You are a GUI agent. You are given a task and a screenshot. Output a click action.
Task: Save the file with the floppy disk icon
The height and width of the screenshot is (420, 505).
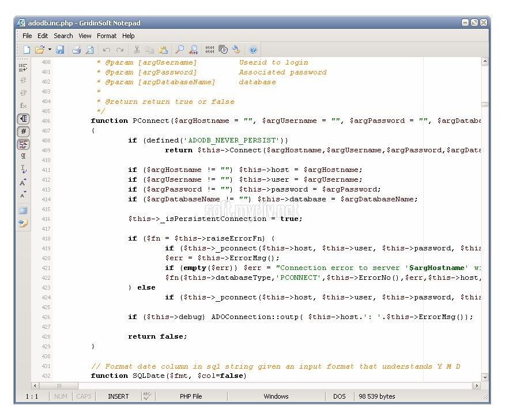coord(60,50)
